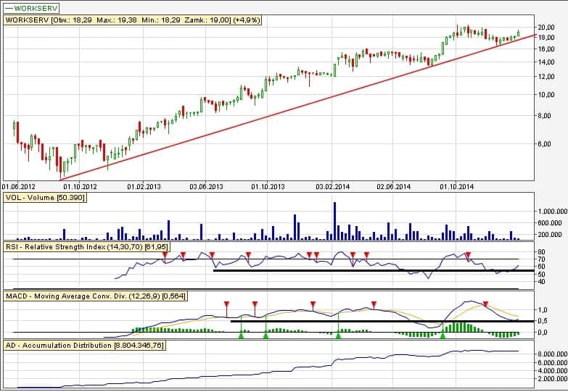Click the AD - Accumulation Distribution label
The width and height of the screenshot is (568, 392).
point(84,346)
